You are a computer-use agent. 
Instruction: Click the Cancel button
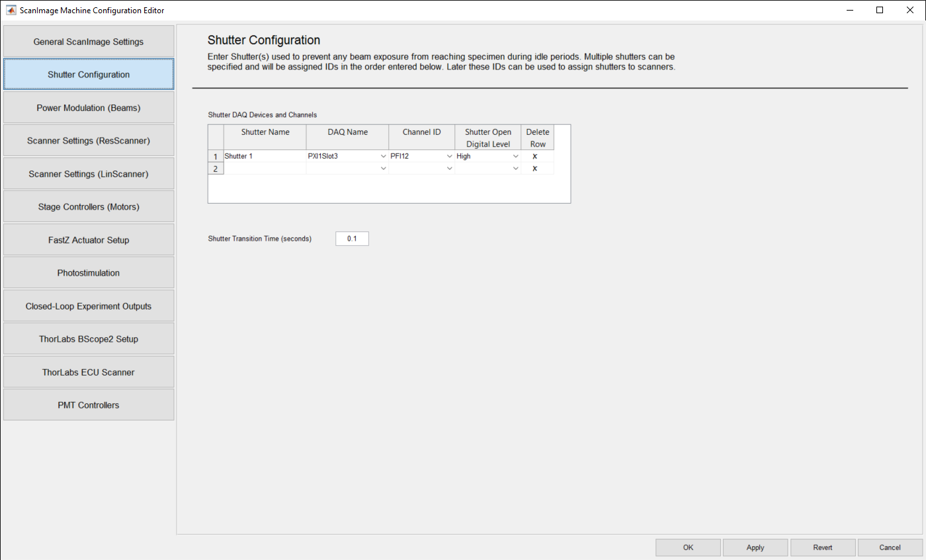890,547
